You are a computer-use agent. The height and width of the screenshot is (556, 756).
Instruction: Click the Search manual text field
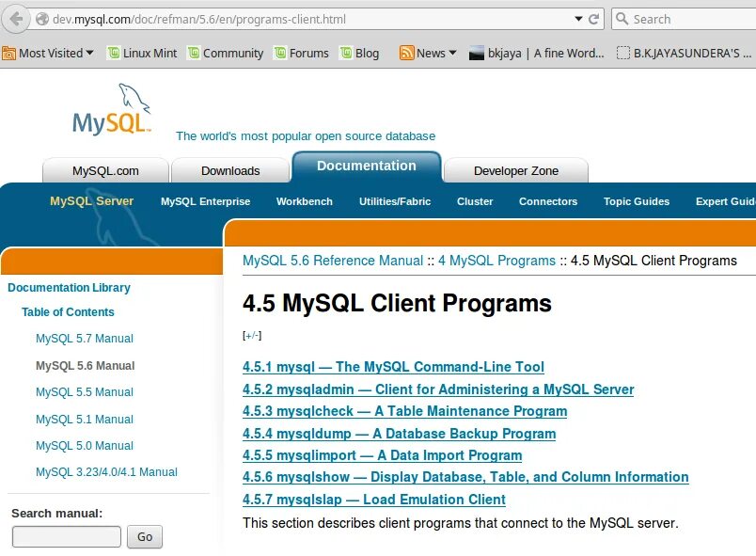[x=67, y=536]
